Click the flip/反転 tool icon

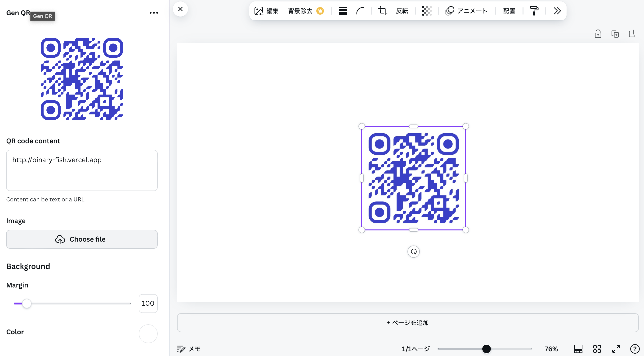401,11
